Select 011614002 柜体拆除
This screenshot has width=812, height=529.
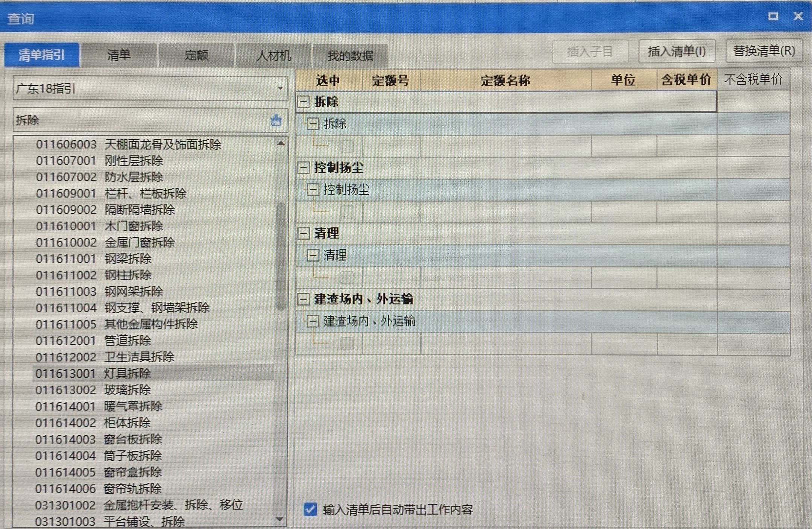(x=93, y=423)
